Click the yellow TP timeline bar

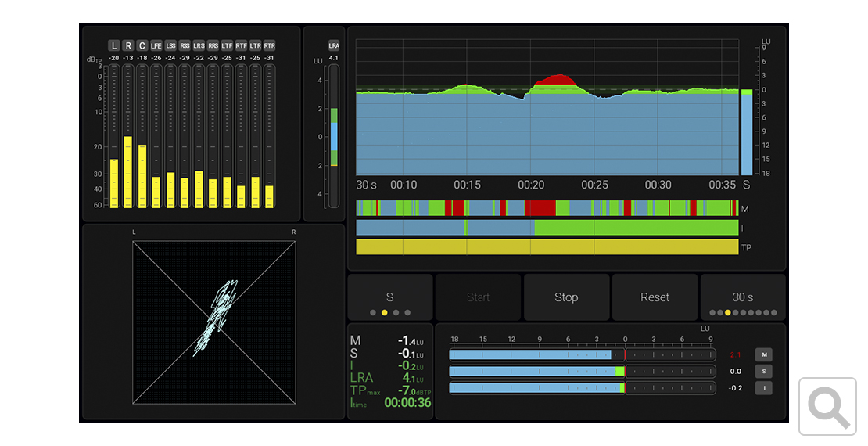pyautogui.click(x=547, y=247)
